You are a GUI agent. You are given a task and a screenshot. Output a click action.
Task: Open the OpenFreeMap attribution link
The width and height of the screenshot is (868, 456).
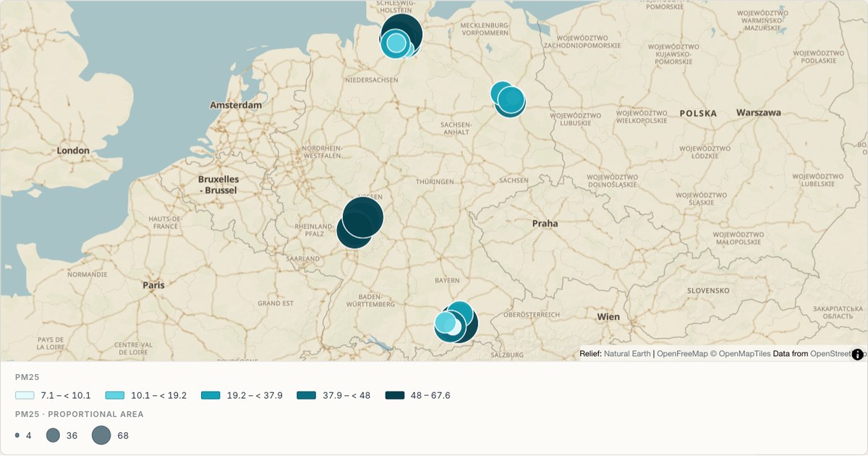point(682,354)
